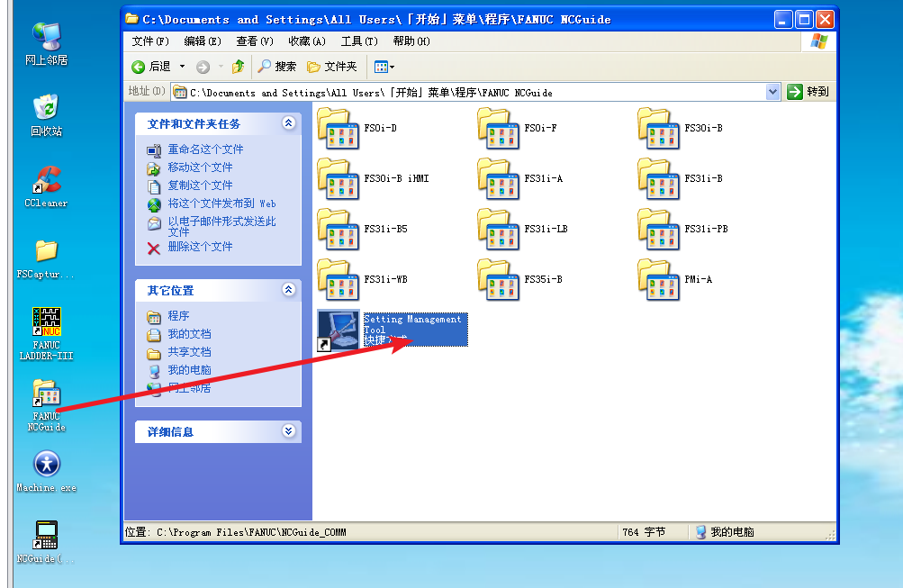Click the Go (转到) button
Viewport: 903px width, 588px height.
tap(808, 92)
